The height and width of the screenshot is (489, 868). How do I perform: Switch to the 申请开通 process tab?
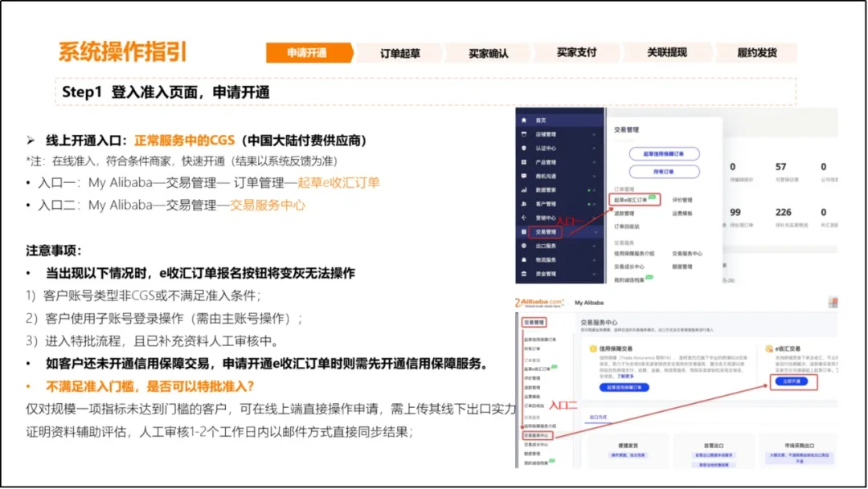(x=308, y=51)
